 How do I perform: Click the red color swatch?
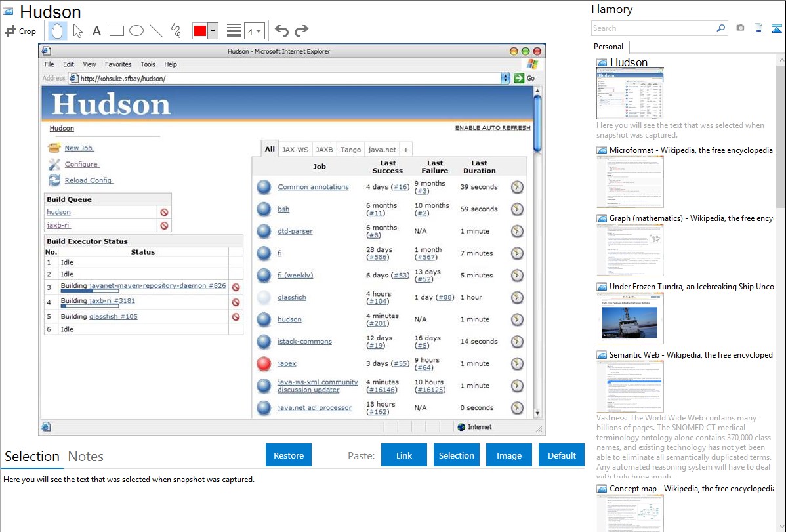200,31
